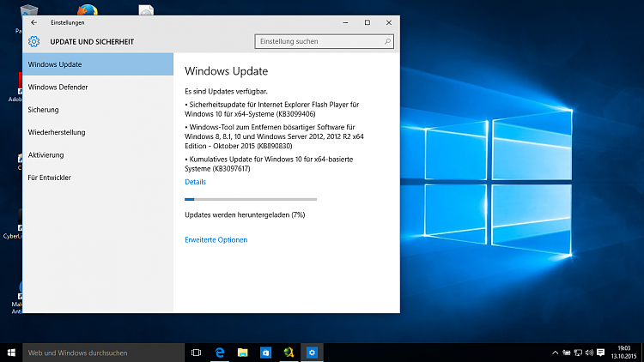Open the Aktivierung section
Screen dimensions: 644x362
point(98,154)
